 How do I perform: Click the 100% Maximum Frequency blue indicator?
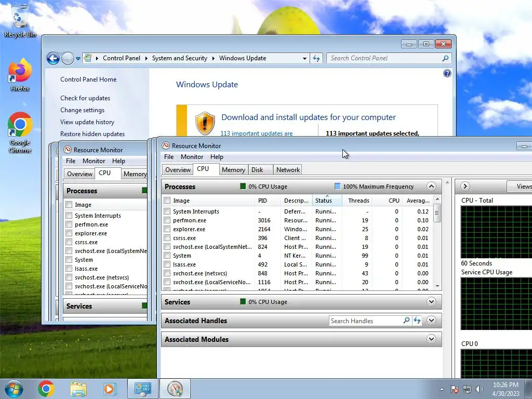tap(337, 186)
